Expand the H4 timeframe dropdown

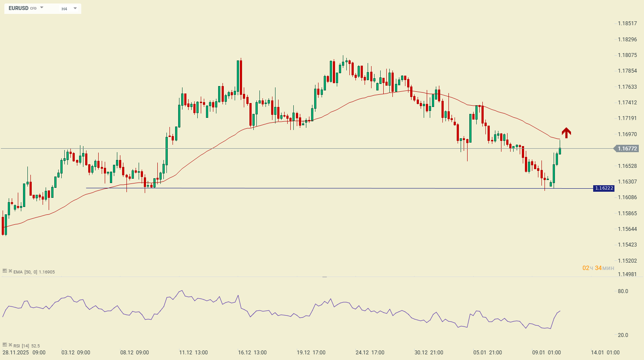tap(75, 8)
